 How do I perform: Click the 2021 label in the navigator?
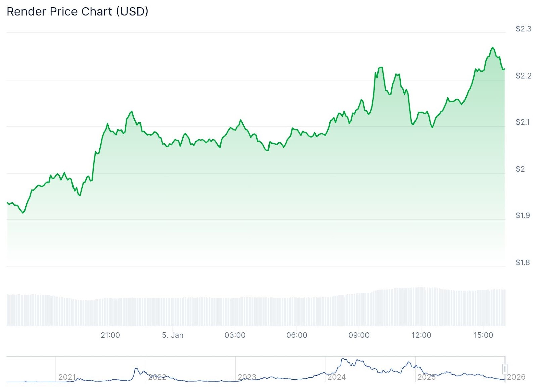pyautogui.click(x=67, y=377)
